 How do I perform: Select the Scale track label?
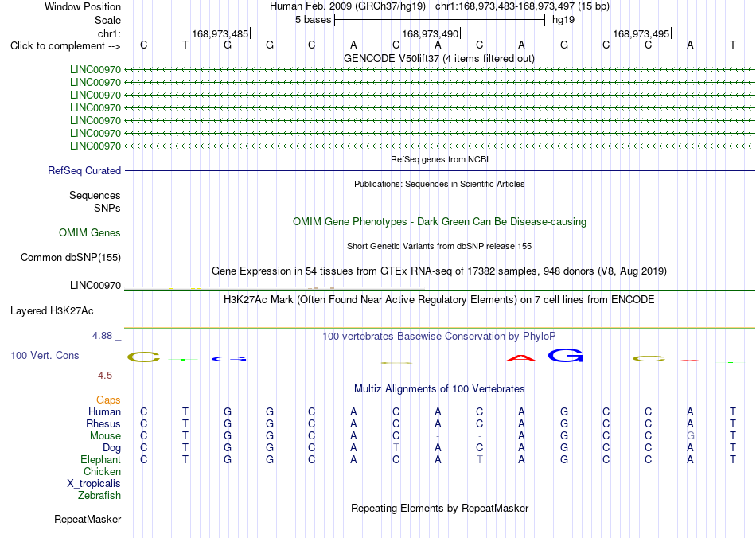pos(107,20)
